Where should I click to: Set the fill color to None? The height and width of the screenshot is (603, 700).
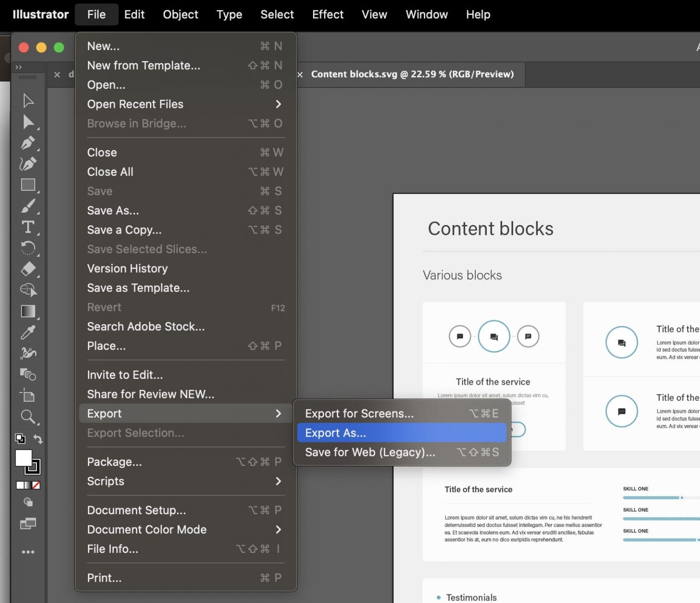click(36, 485)
